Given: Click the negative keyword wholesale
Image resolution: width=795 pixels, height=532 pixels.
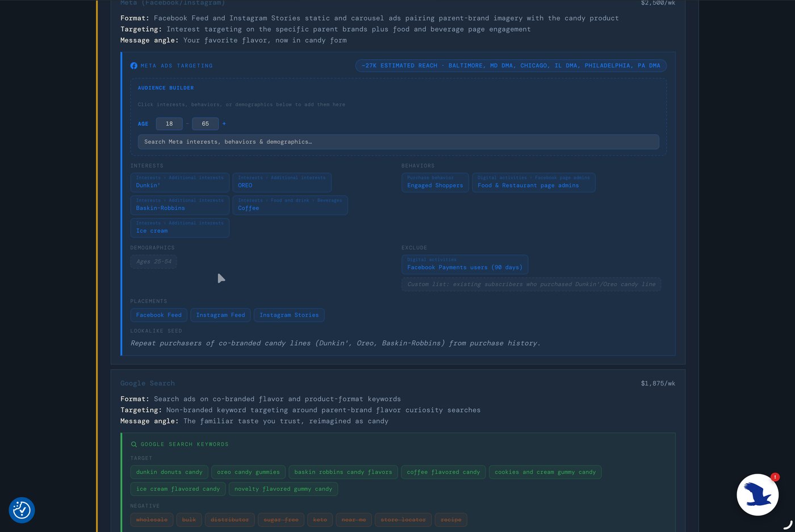Looking at the screenshot, I should pos(152,520).
